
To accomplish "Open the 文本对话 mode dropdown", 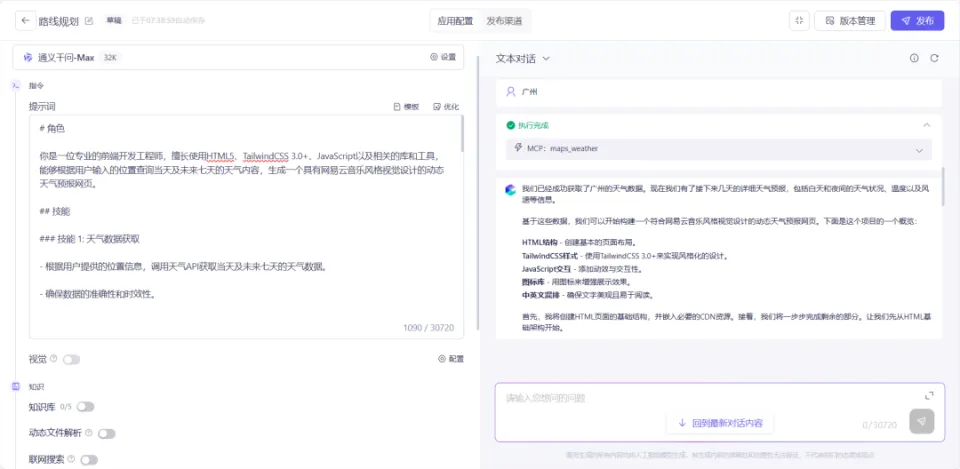I will 523,58.
